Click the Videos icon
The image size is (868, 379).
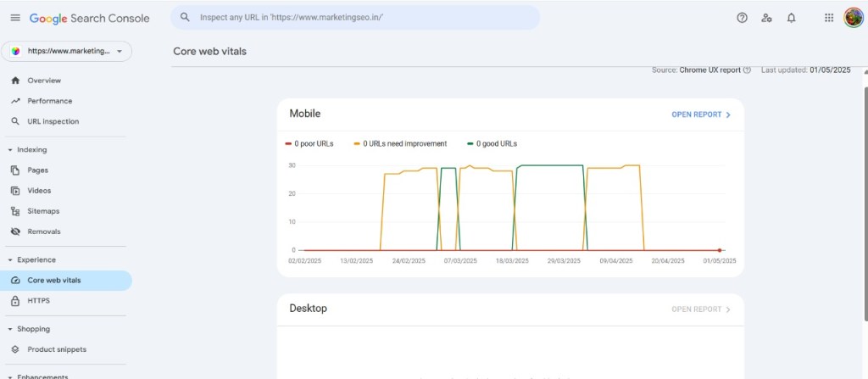coord(15,191)
